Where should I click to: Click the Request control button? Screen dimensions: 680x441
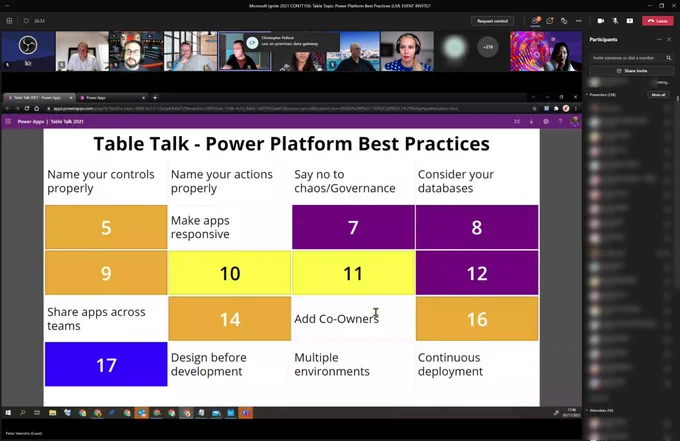coord(492,21)
